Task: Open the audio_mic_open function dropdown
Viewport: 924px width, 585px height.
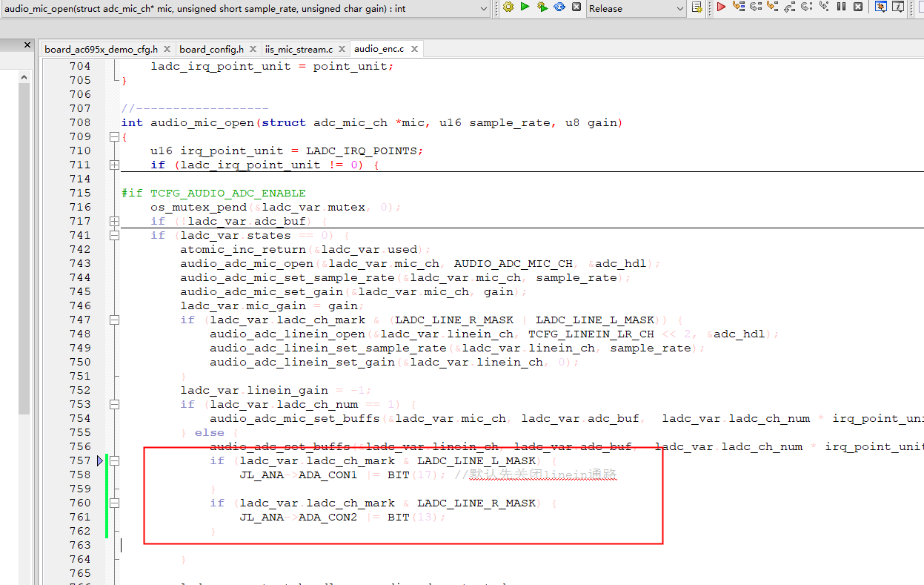Action: pyautogui.click(x=246, y=8)
